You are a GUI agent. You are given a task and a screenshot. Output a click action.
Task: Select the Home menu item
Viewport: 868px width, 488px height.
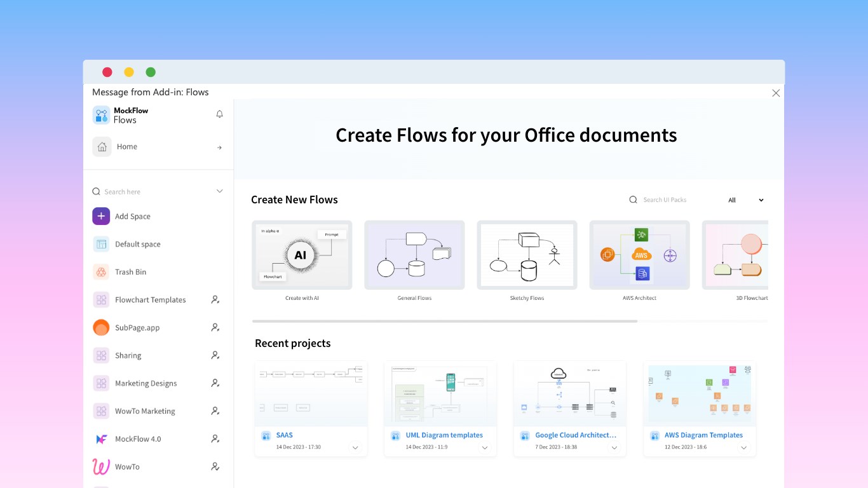(158, 147)
